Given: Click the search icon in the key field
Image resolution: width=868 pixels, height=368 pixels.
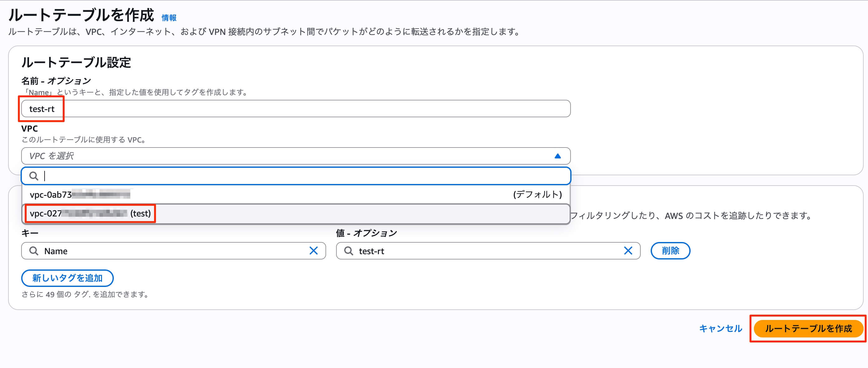Looking at the screenshot, I should pos(34,251).
